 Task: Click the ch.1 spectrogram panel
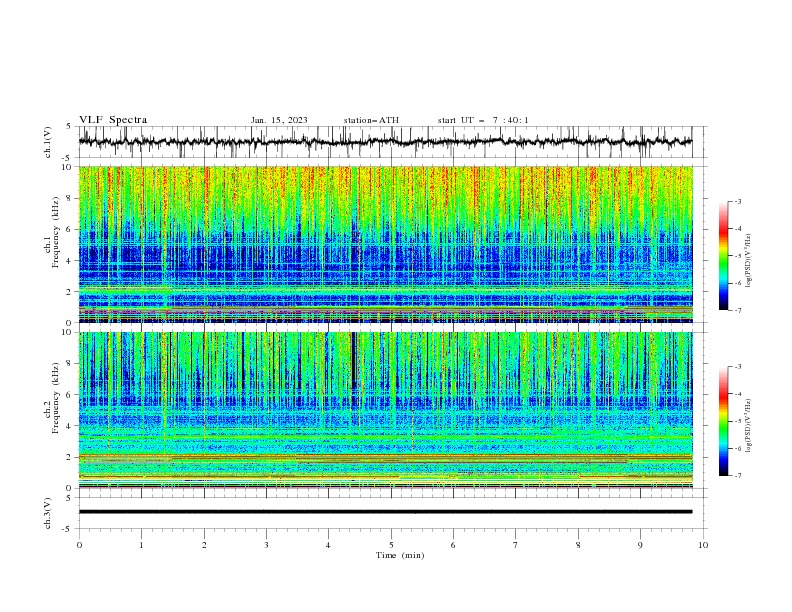[385, 244]
